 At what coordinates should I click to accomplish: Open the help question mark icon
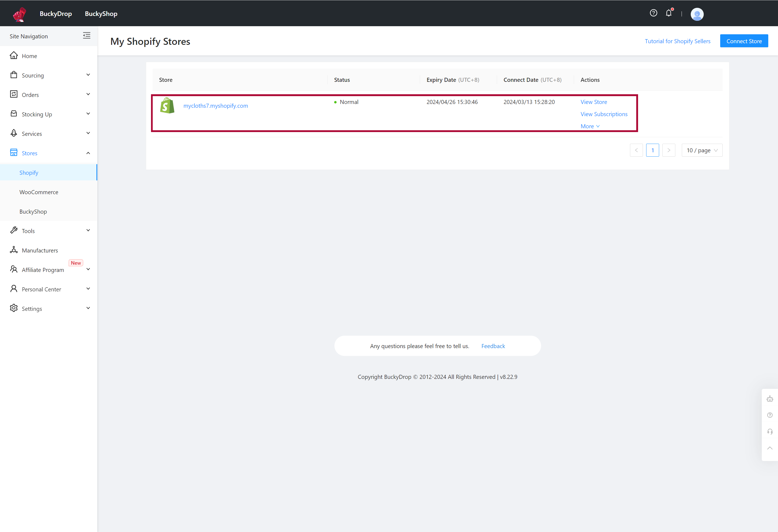coord(653,13)
